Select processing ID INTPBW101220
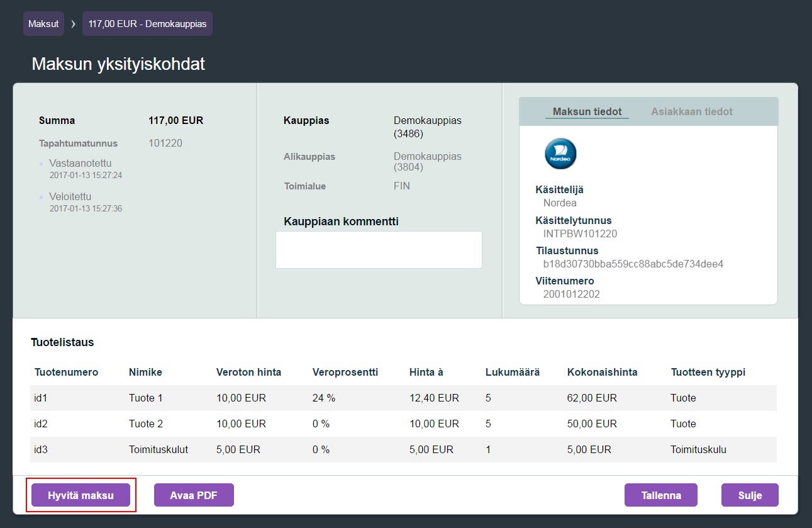 [580, 234]
